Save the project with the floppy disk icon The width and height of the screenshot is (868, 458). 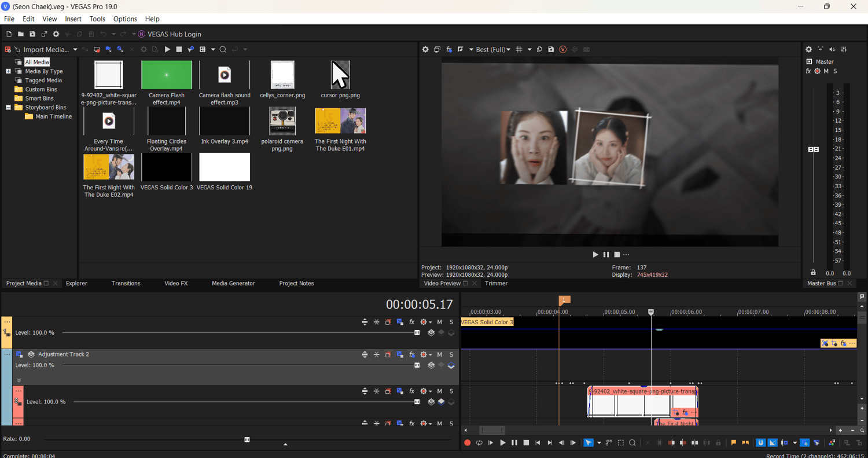[x=32, y=34]
